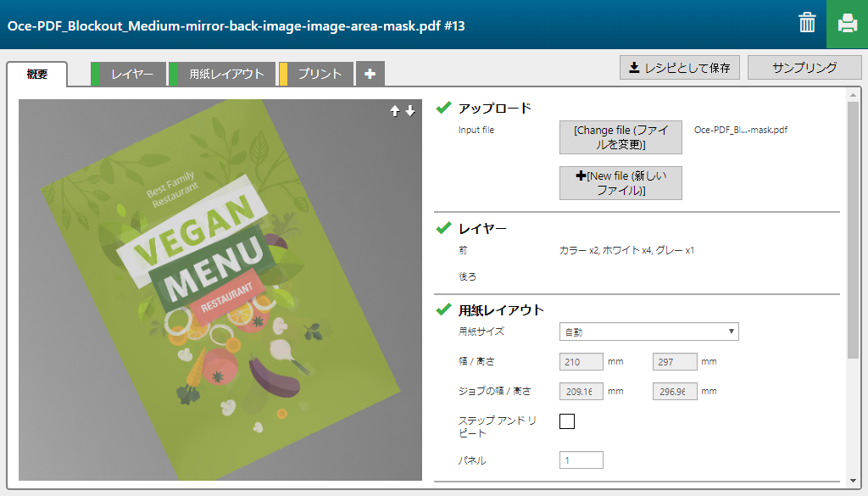Click the trash can delete icon
Image resolution: width=868 pixels, height=496 pixels.
coord(807,23)
